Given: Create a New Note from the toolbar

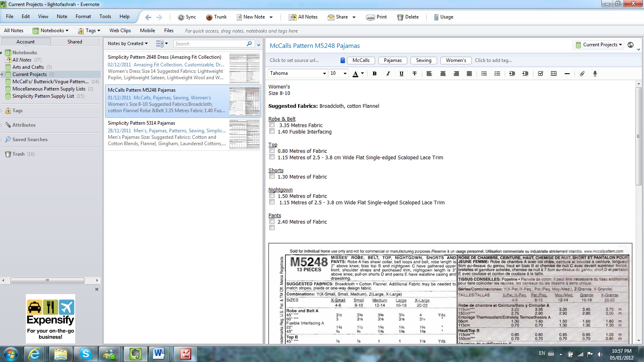Looking at the screenshot, I should coord(250,17).
